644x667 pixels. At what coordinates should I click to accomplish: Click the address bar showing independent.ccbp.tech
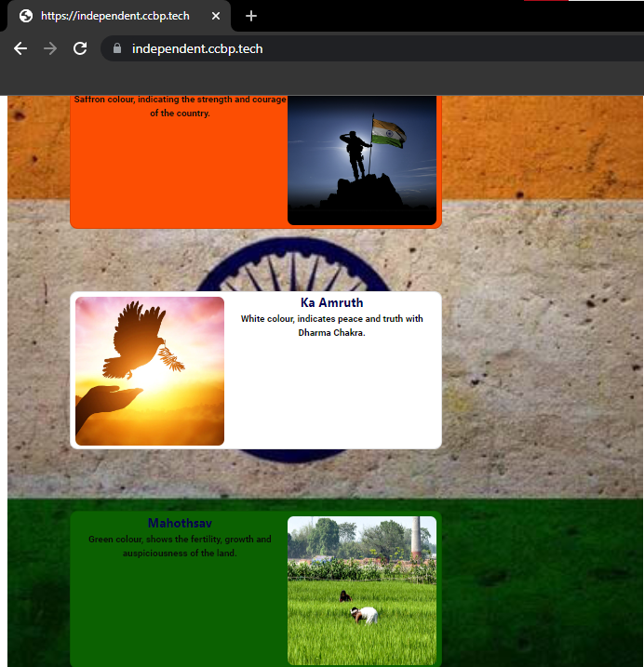372,48
